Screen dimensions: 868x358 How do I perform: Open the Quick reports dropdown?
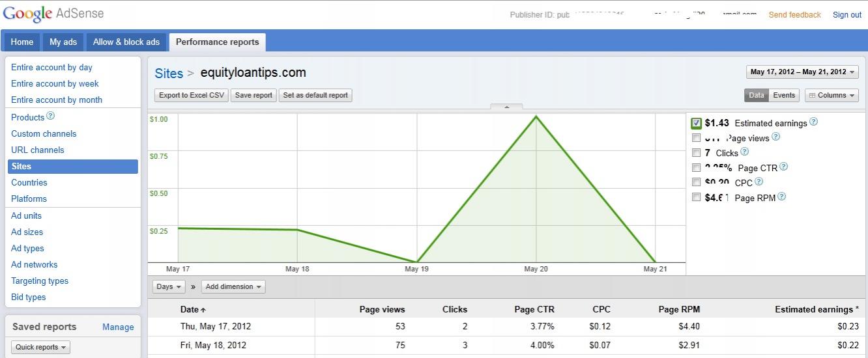40,347
